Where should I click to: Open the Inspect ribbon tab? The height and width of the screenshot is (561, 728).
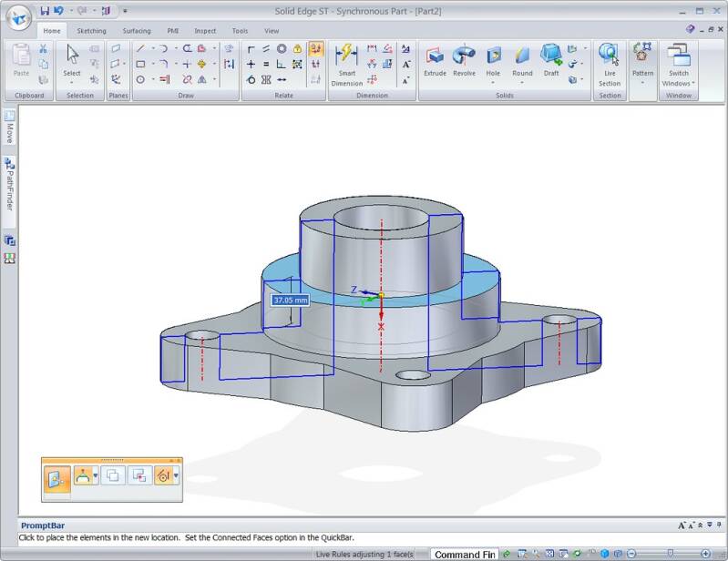(205, 31)
